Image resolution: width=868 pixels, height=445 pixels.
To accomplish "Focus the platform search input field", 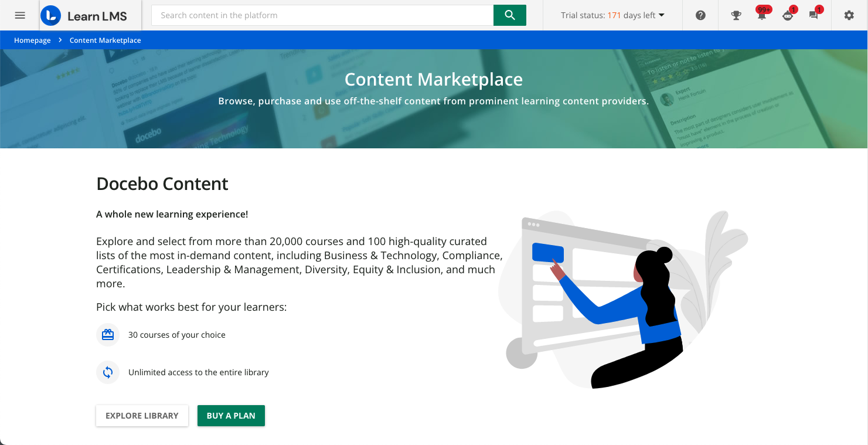I will [322, 15].
